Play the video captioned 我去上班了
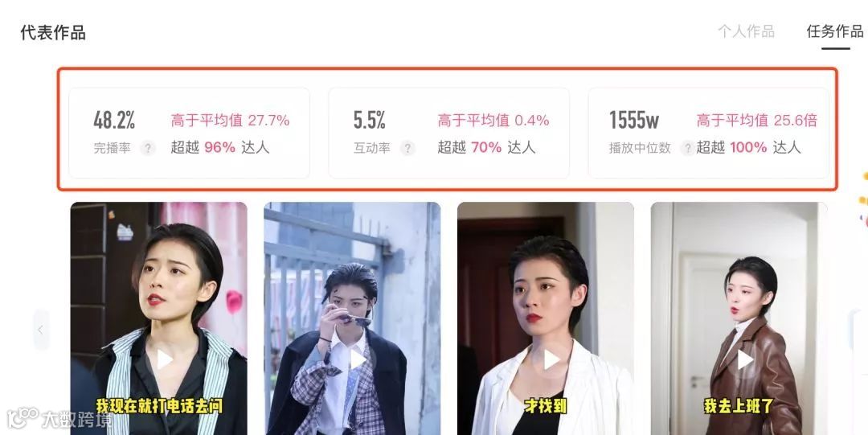The height and width of the screenshot is (435, 868). 744,359
